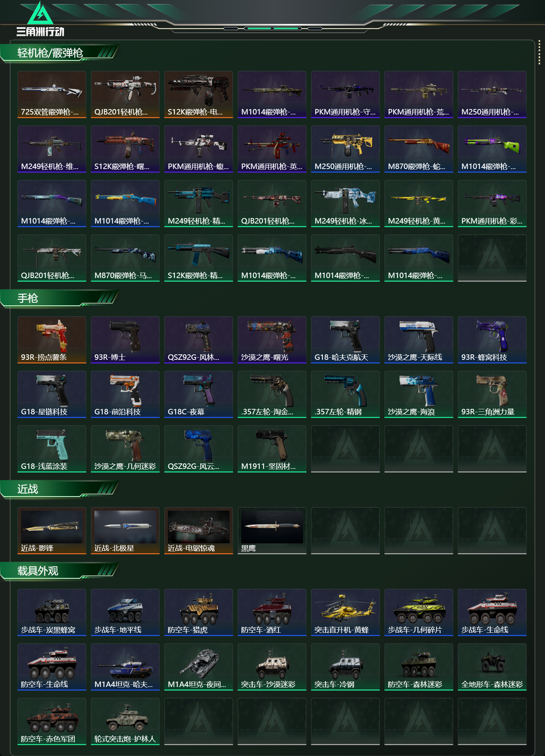Screen dimensions: 545x756
Task: Select the M870霰弹枪-蛇 shotgun card
Action: tap(419, 149)
